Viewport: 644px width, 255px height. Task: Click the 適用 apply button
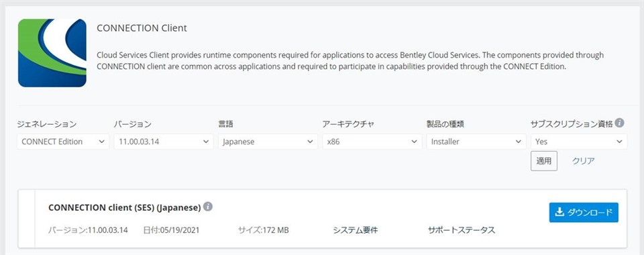544,161
